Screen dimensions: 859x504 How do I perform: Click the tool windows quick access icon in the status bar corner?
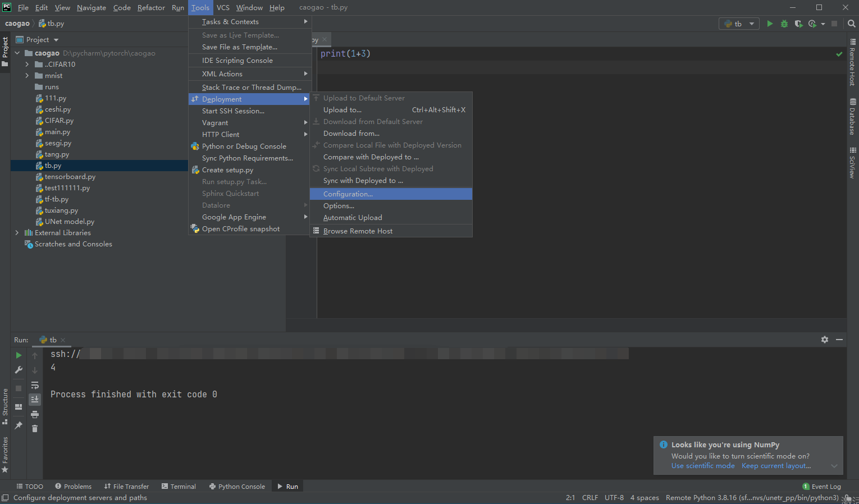[5, 498]
